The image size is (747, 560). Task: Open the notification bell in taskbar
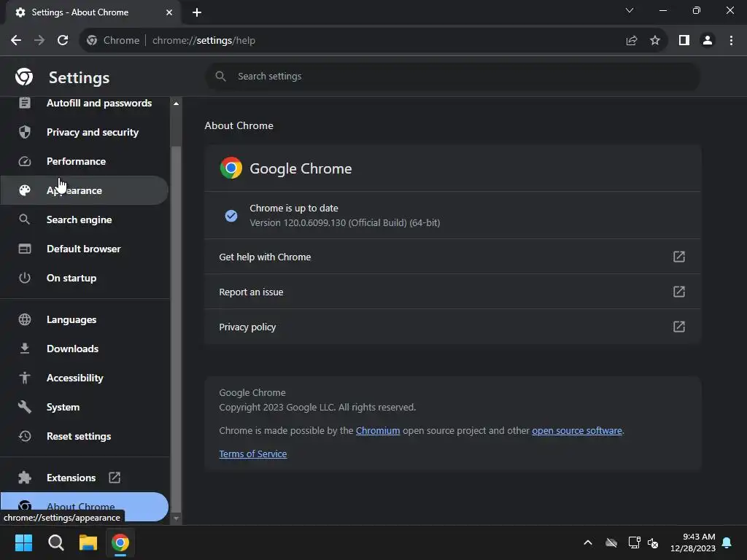[x=727, y=542]
